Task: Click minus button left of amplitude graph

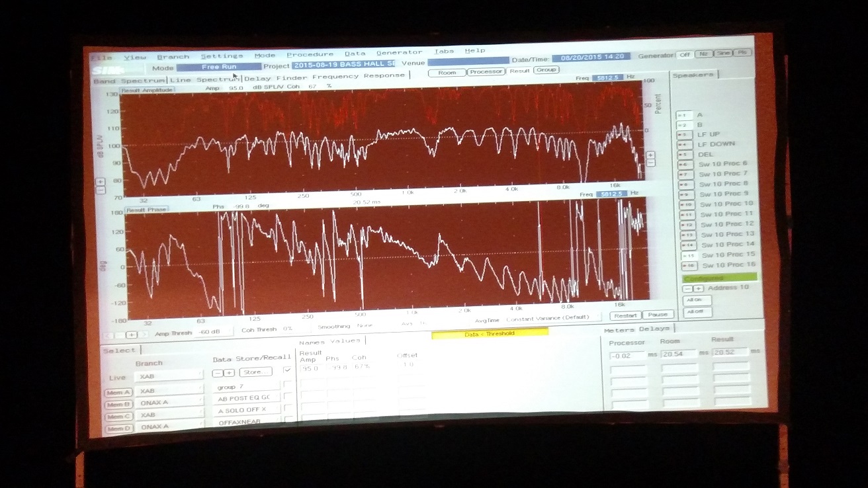Action: 101,190
